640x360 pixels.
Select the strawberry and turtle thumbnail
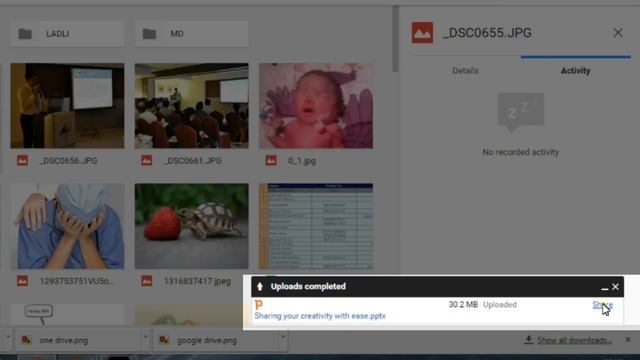point(191,226)
